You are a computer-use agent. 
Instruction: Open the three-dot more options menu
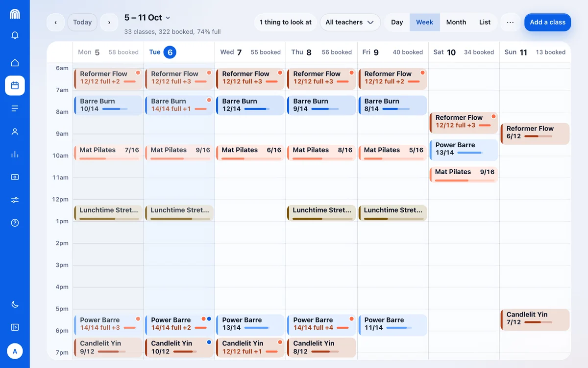coord(510,22)
